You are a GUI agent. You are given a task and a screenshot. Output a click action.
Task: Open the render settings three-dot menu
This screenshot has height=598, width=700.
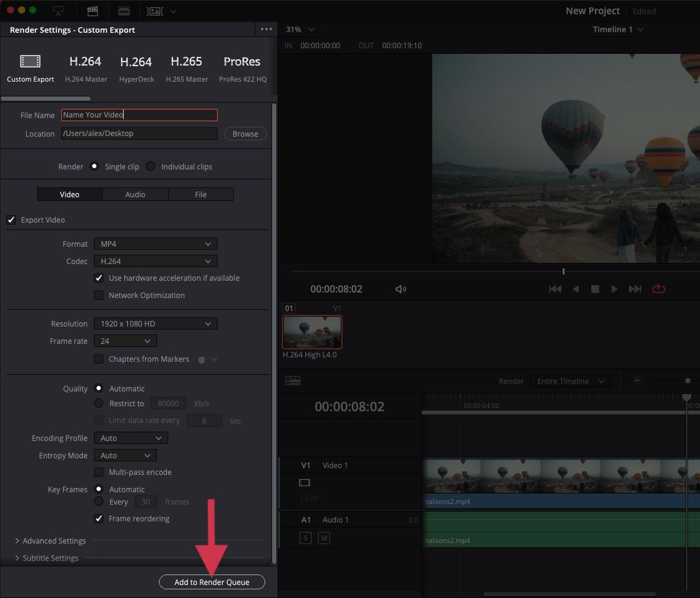pyautogui.click(x=266, y=29)
